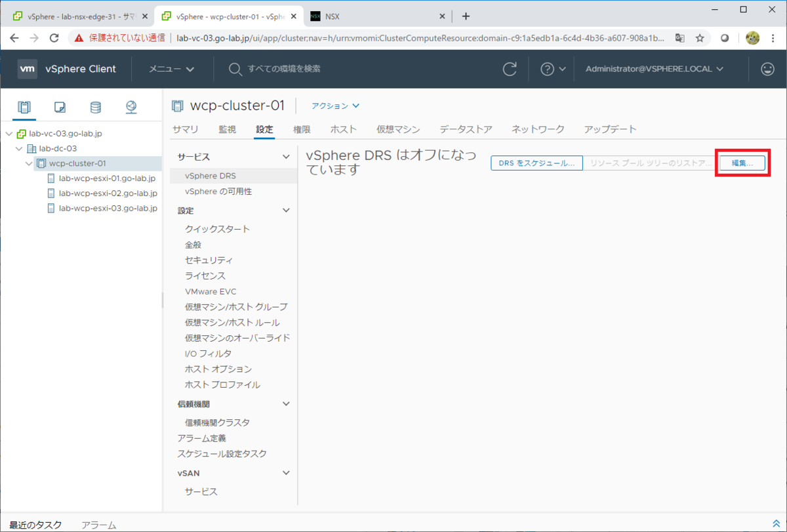787x532 pixels.
Task: Click the browser address bar URL
Action: [420, 38]
